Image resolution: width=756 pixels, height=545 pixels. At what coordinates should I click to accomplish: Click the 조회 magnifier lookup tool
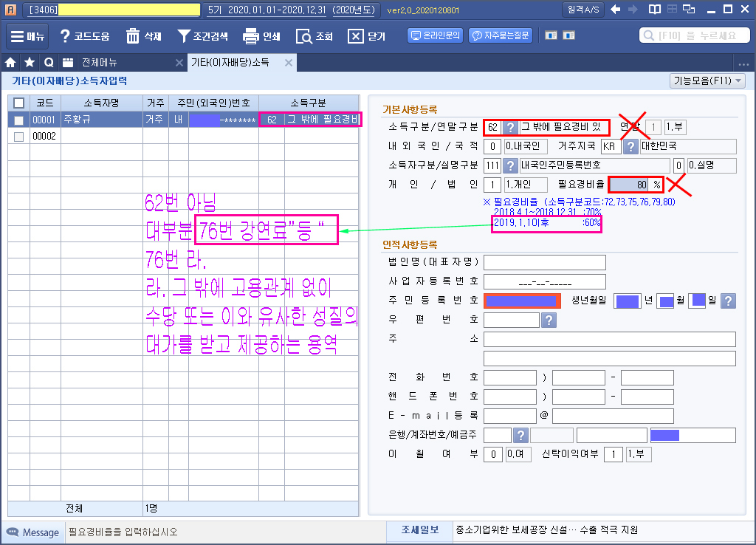tap(314, 36)
